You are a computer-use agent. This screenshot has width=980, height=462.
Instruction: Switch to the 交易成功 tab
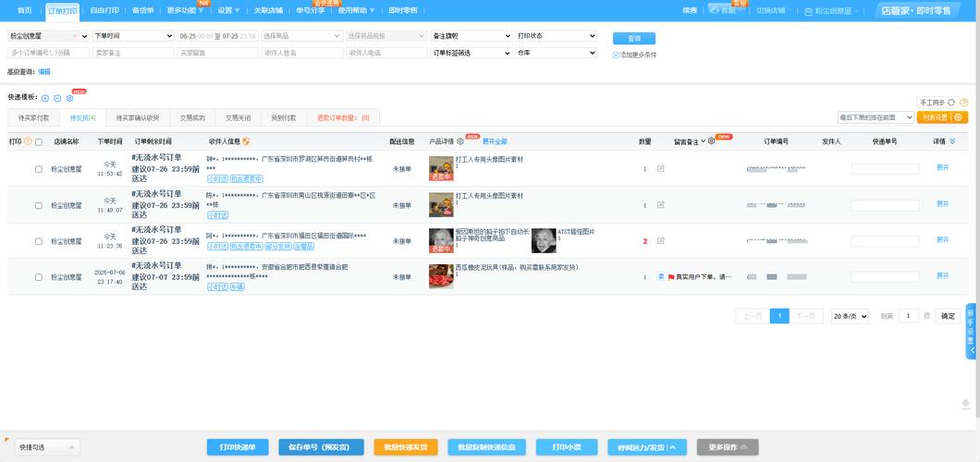pos(192,117)
